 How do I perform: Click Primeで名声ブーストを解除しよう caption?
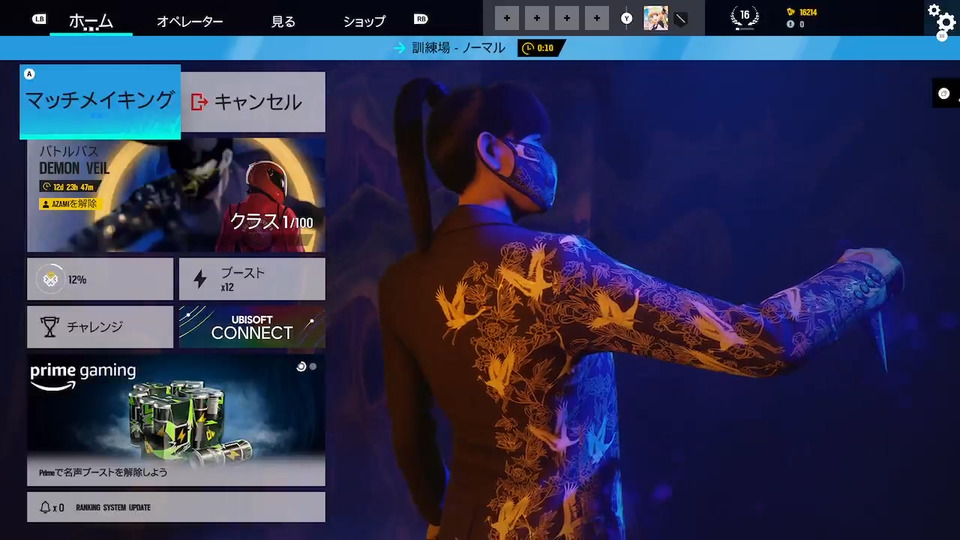click(x=103, y=472)
